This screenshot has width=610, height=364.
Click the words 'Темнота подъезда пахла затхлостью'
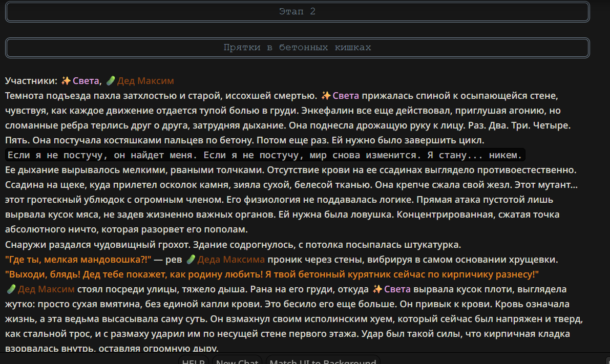(91, 95)
